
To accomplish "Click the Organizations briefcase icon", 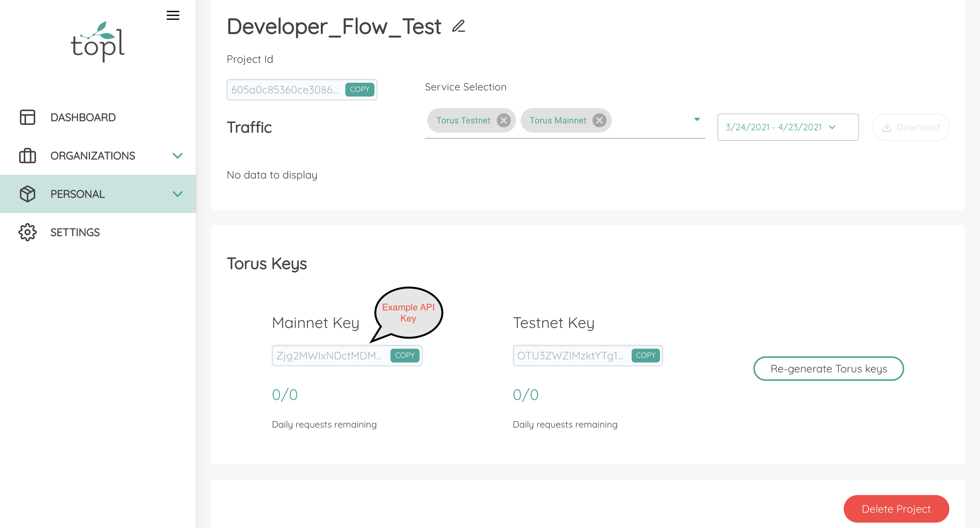I will pyautogui.click(x=28, y=156).
